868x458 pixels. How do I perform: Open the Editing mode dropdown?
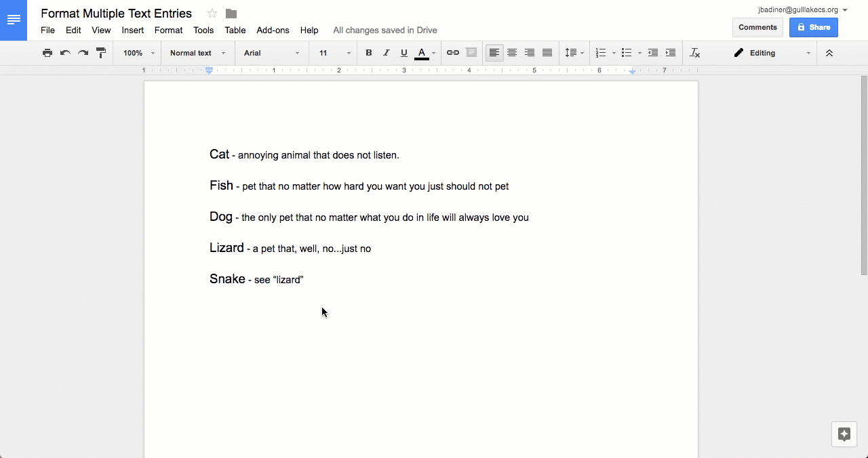pyautogui.click(x=772, y=53)
